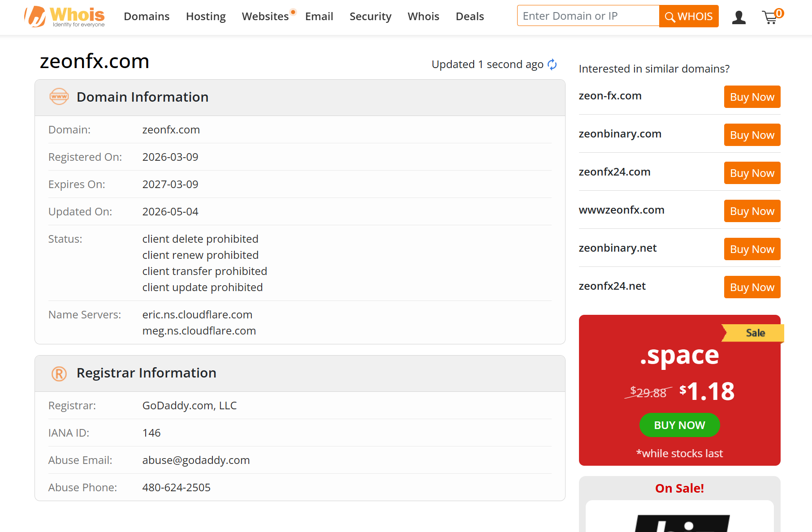Click the .space sale price $1.18
This screenshot has height=532, width=812.
[707, 391]
